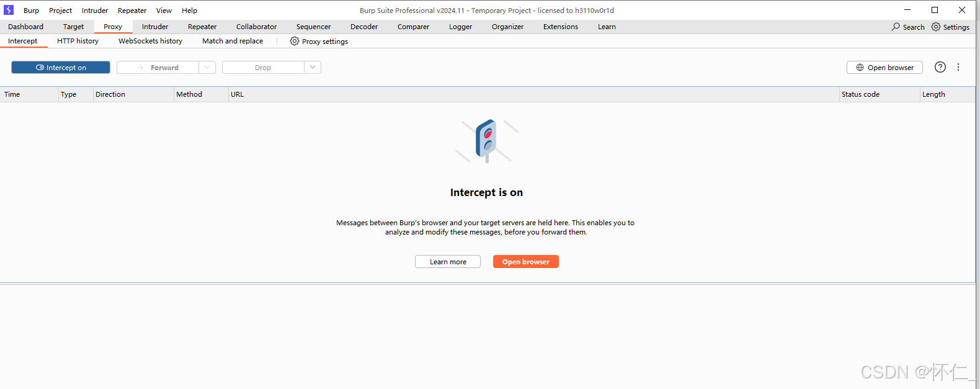Open the Burp menu
980x389 pixels.
31,11
